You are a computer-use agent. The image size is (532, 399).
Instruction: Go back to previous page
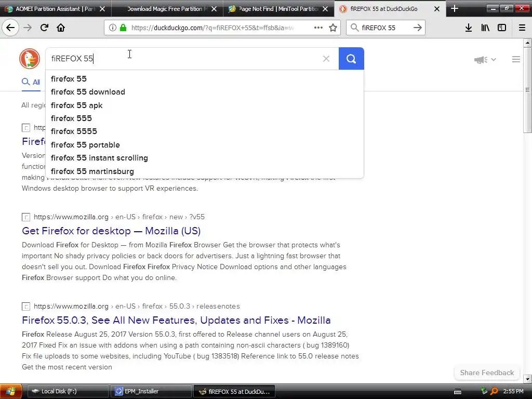point(10,28)
